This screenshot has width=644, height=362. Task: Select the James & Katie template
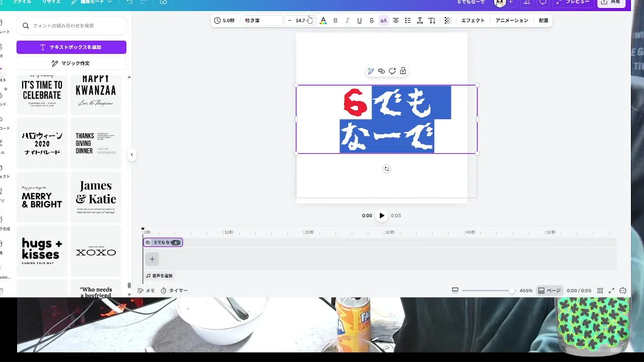pos(96,197)
